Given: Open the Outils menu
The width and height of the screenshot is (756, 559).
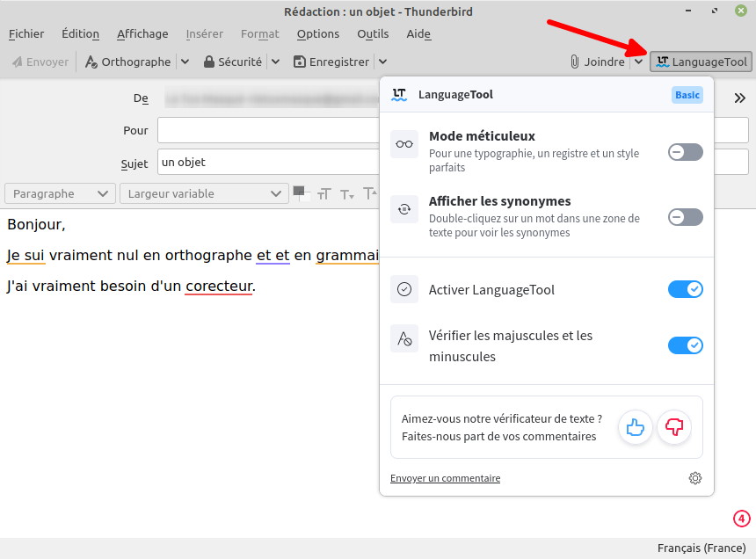Looking at the screenshot, I should [x=373, y=33].
